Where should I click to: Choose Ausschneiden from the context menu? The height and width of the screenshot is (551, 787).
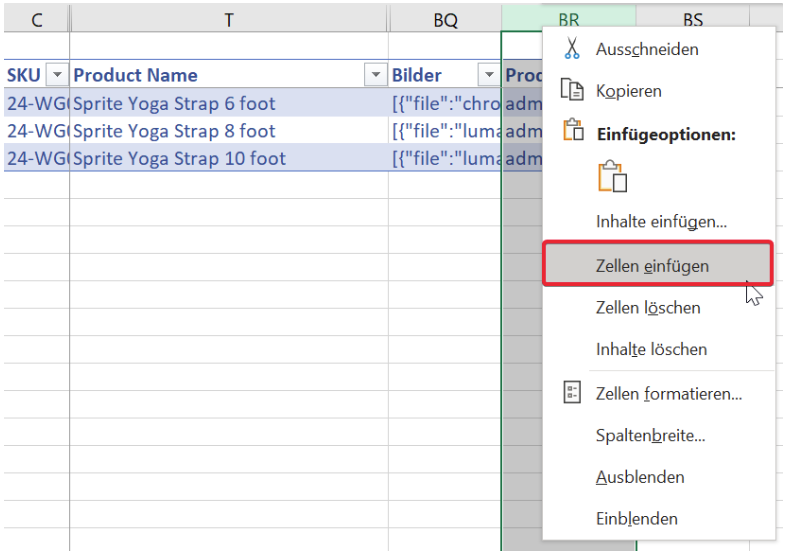pyautogui.click(x=659, y=49)
